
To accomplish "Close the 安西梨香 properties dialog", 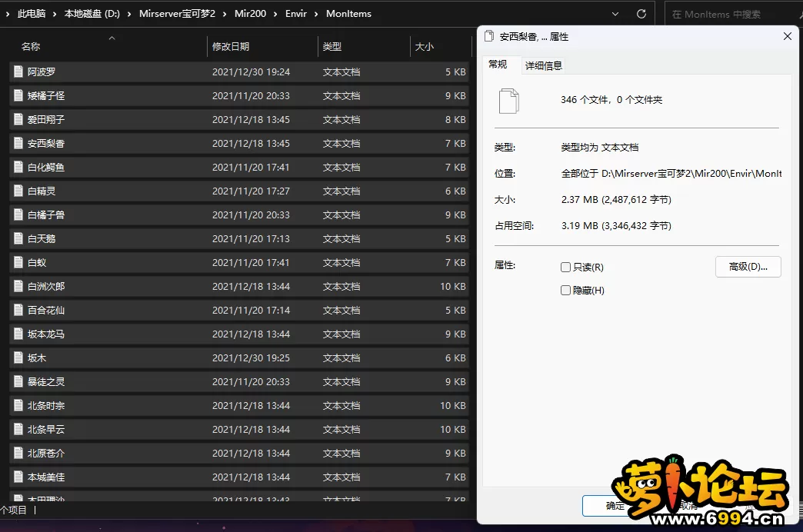I will tap(788, 36).
